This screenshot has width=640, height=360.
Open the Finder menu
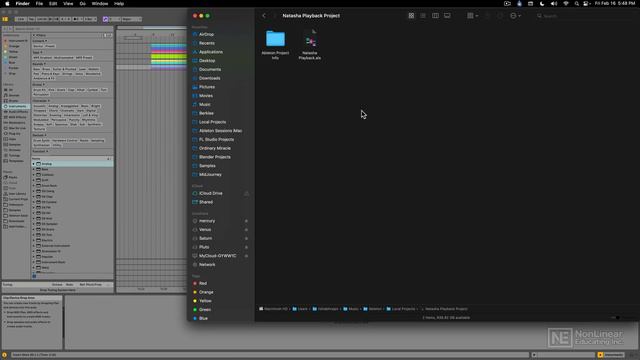click(22, 4)
